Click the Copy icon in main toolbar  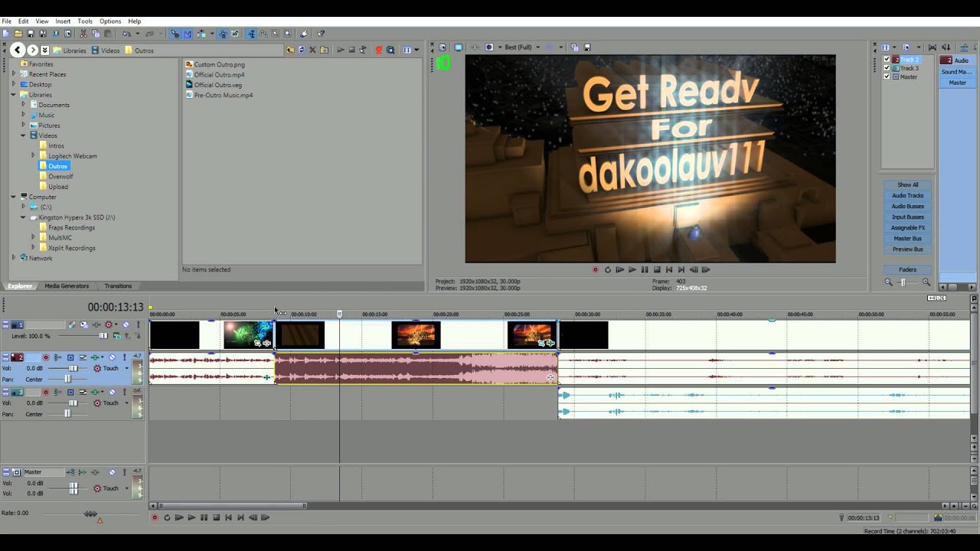click(x=96, y=34)
